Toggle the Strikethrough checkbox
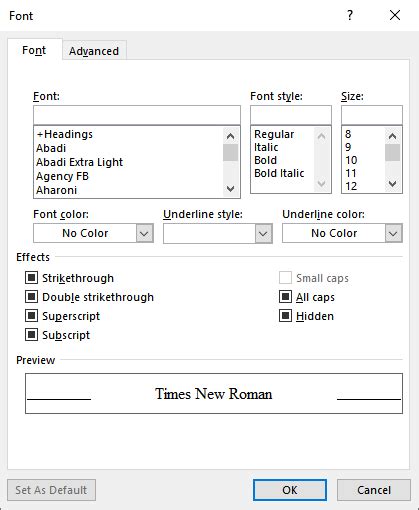The image size is (419, 510). (32, 278)
